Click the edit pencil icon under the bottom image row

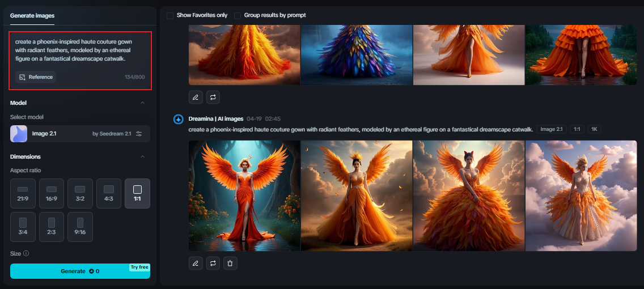point(196,263)
